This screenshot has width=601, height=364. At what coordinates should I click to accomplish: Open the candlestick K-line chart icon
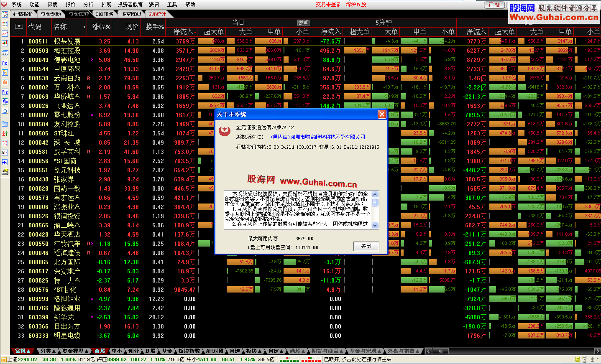5,43
